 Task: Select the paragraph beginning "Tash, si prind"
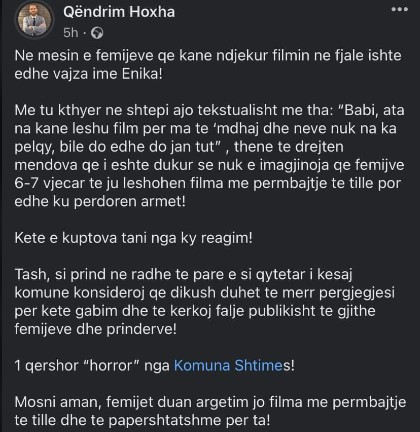coord(205,302)
